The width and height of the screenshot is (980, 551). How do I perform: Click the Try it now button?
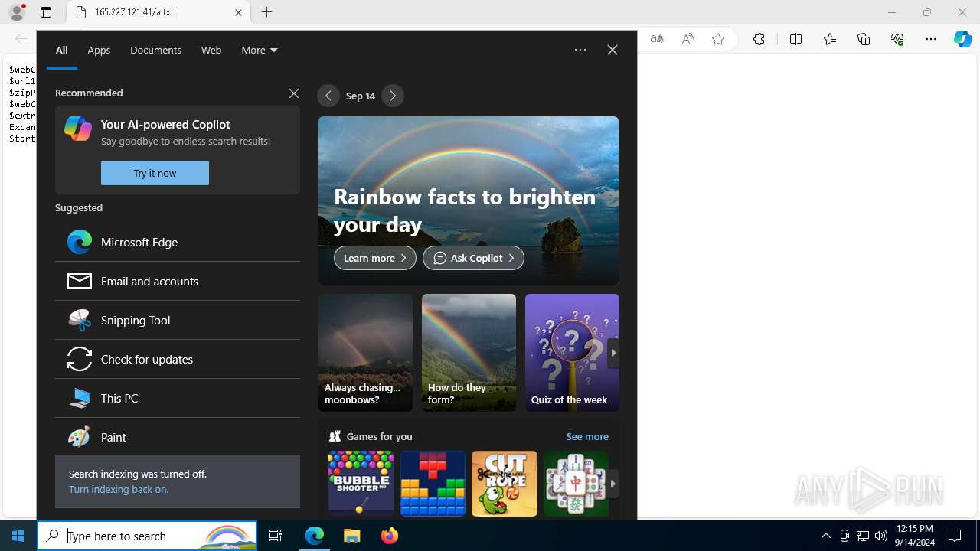point(155,173)
